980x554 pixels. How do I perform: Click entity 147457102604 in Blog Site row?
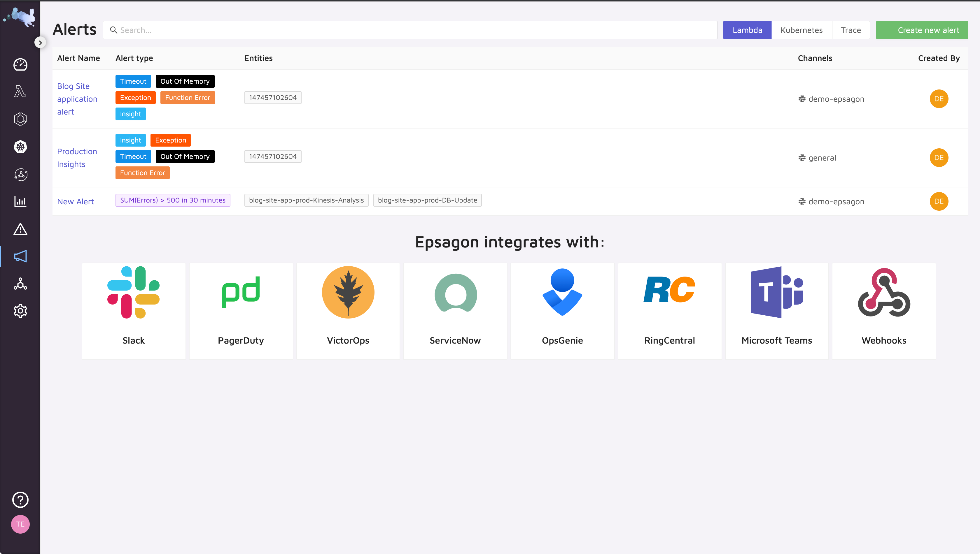pyautogui.click(x=273, y=98)
